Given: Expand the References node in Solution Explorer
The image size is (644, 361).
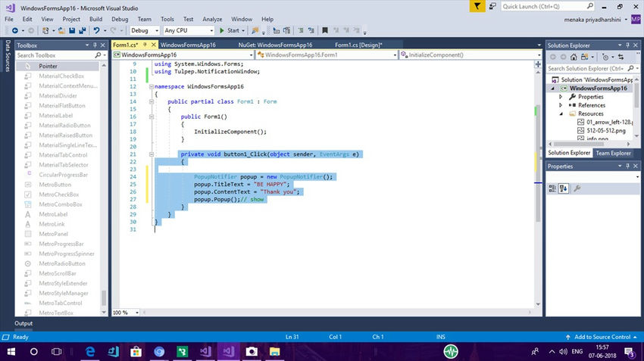Looking at the screenshot, I should point(561,105).
